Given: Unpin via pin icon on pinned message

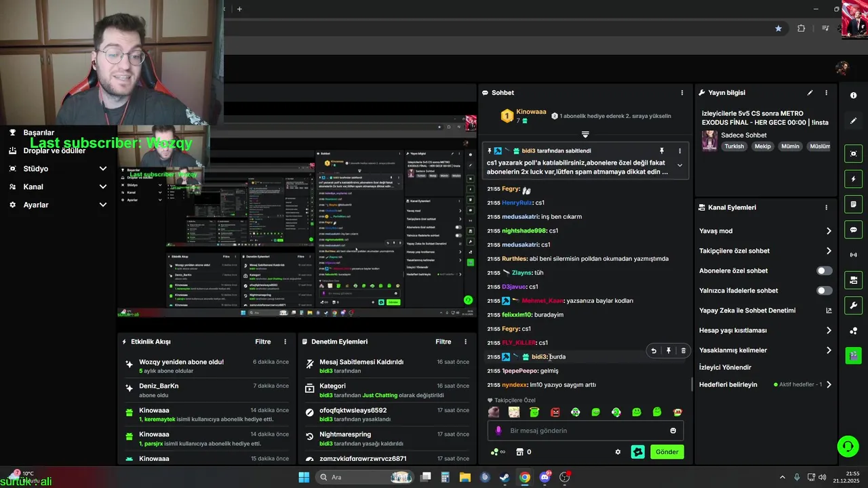Looking at the screenshot, I should point(662,150).
